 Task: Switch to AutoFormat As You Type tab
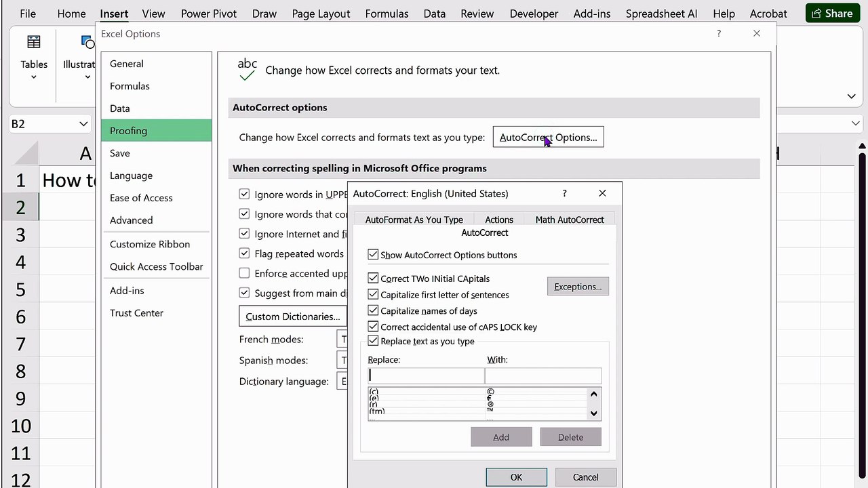coord(414,220)
